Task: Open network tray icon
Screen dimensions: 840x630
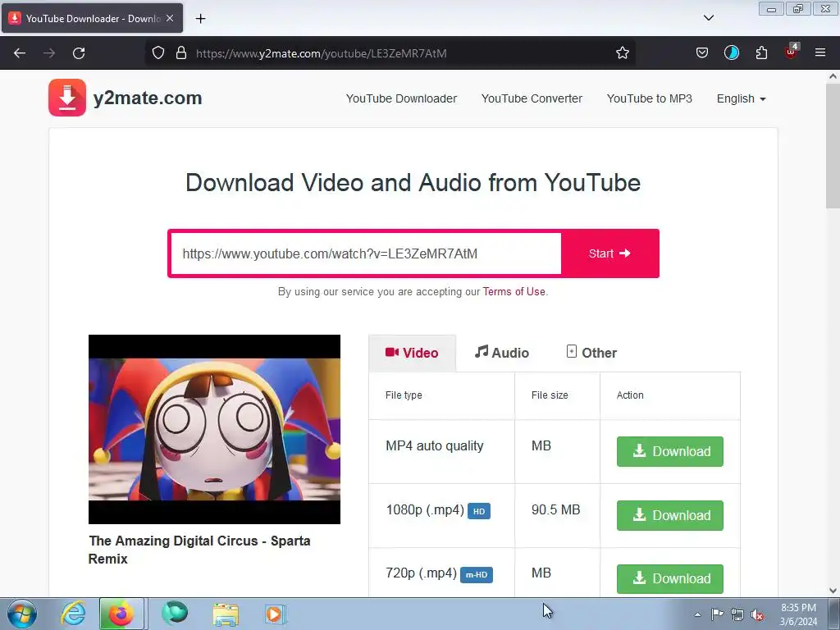Action: pyautogui.click(x=737, y=614)
